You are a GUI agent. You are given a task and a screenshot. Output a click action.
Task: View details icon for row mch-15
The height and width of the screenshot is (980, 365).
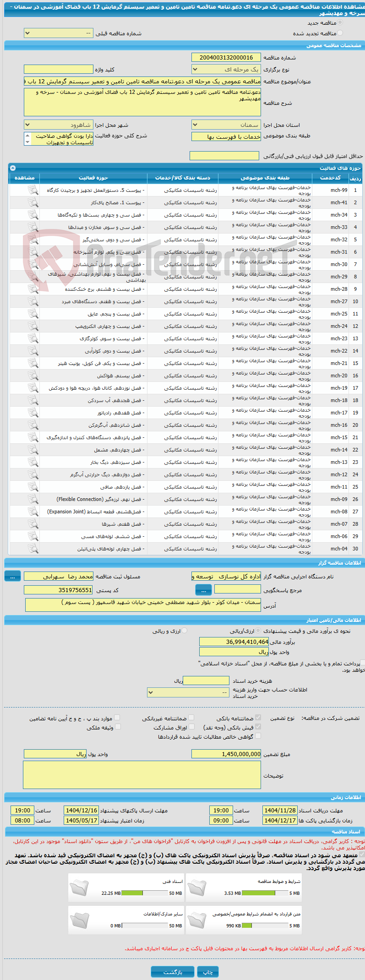coord(33,437)
